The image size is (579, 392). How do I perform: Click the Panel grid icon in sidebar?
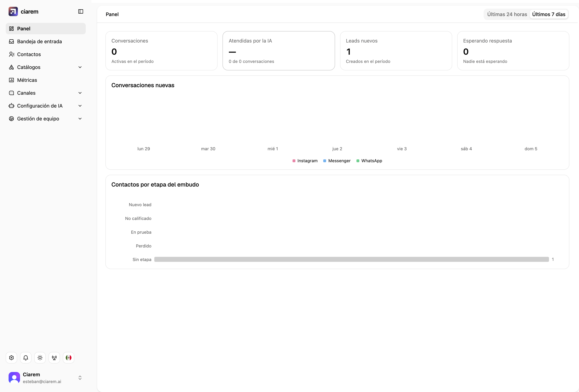[x=11, y=29]
